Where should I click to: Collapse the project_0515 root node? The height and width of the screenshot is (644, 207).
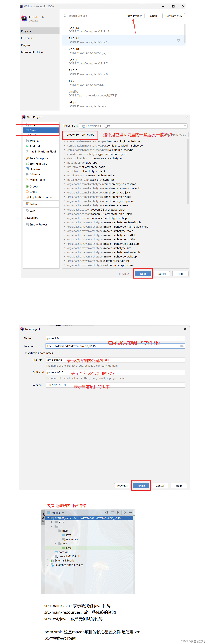[48, 518]
